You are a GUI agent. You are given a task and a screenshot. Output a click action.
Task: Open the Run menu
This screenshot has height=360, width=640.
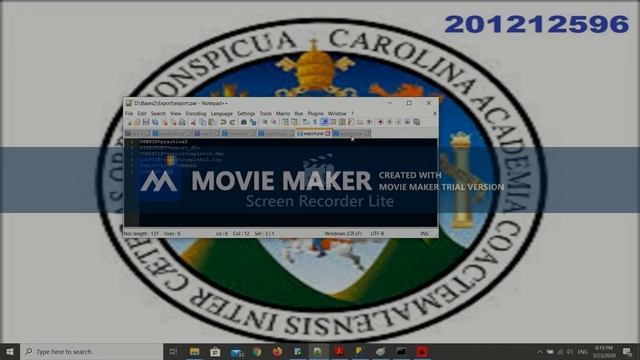tap(299, 113)
